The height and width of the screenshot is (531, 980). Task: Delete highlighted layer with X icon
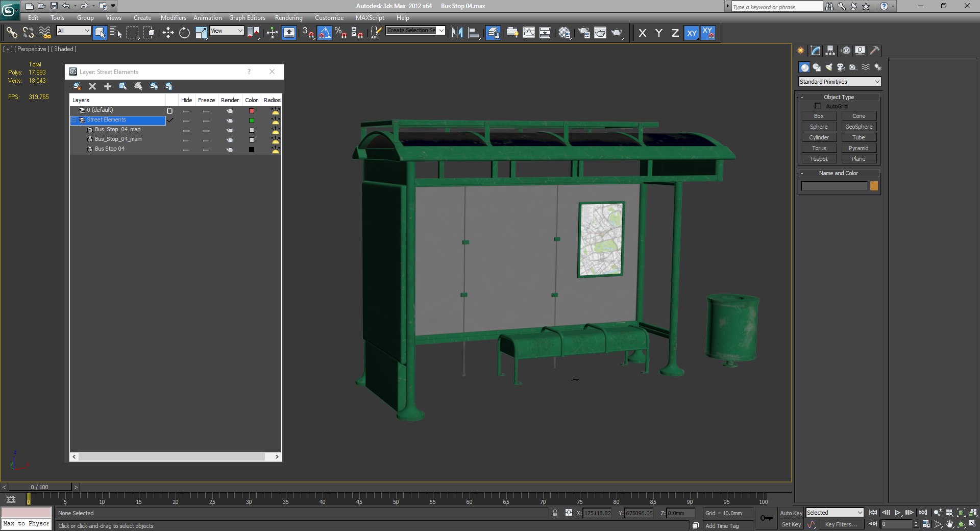pyautogui.click(x=92, y=86)
